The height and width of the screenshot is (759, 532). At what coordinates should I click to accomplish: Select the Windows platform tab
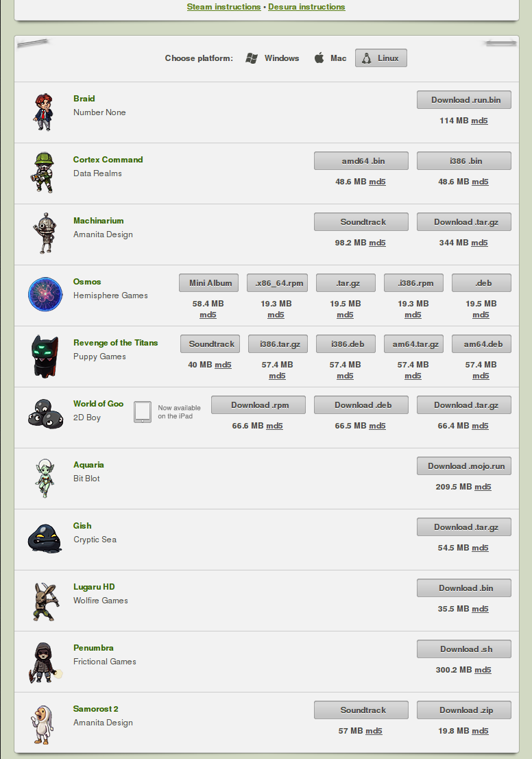click(273, 58)
